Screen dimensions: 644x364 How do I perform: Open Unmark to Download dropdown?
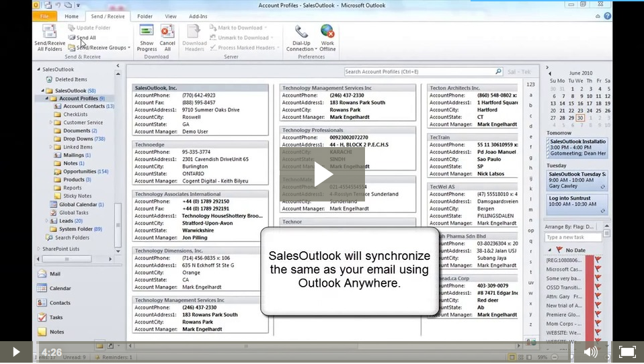click(x=241, y=38)
